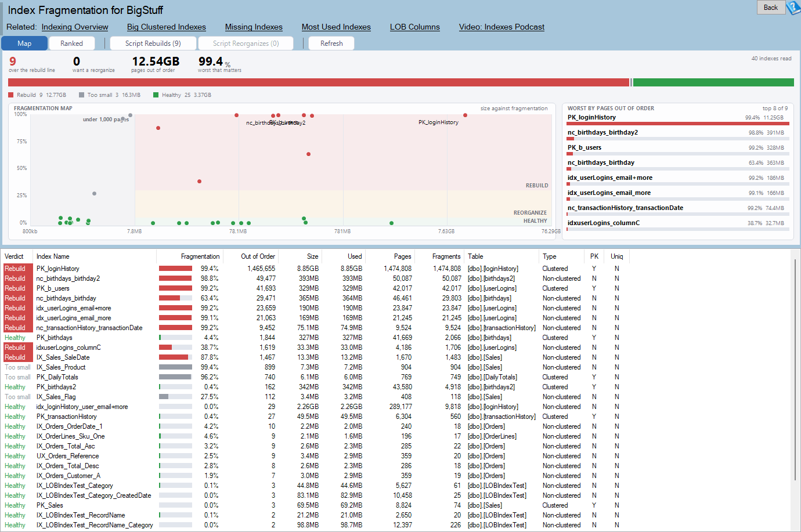The width and height of the screenshot is (801, 532).
Task: Open the help icon in top corner
Action: [x=793, y=8]
